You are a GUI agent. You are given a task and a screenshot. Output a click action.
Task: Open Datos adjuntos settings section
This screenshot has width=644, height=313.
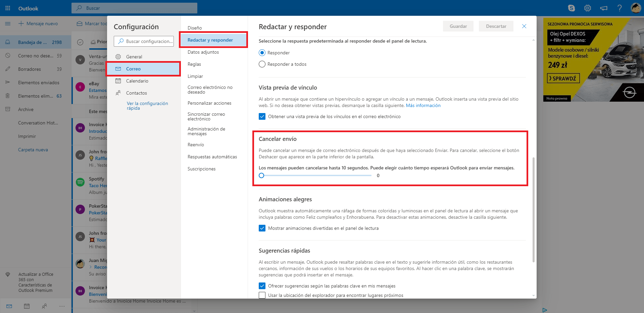coord(203,52)
